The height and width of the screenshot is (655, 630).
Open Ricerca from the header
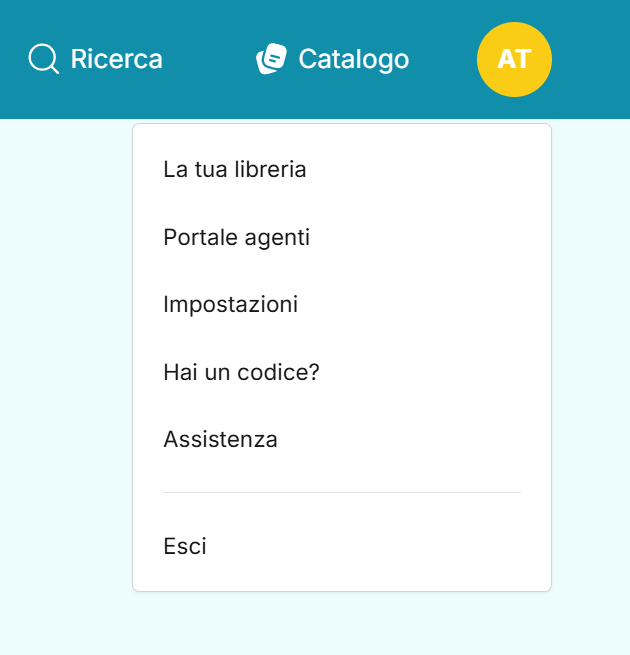pyautogui.click(x=96, y=59)
